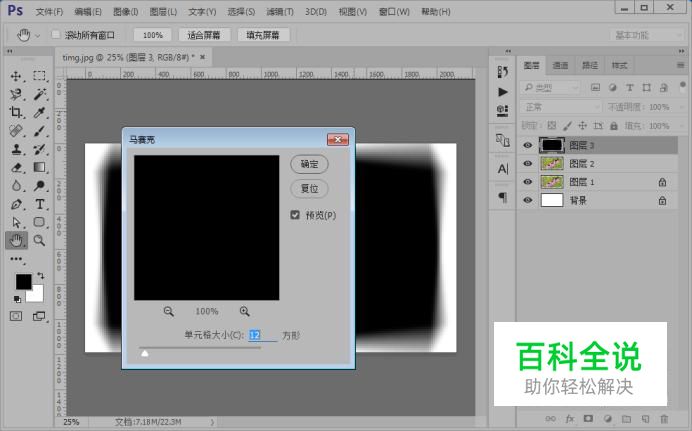
Task: Click the Fit Screen button
Action: [x=204, y=35]
